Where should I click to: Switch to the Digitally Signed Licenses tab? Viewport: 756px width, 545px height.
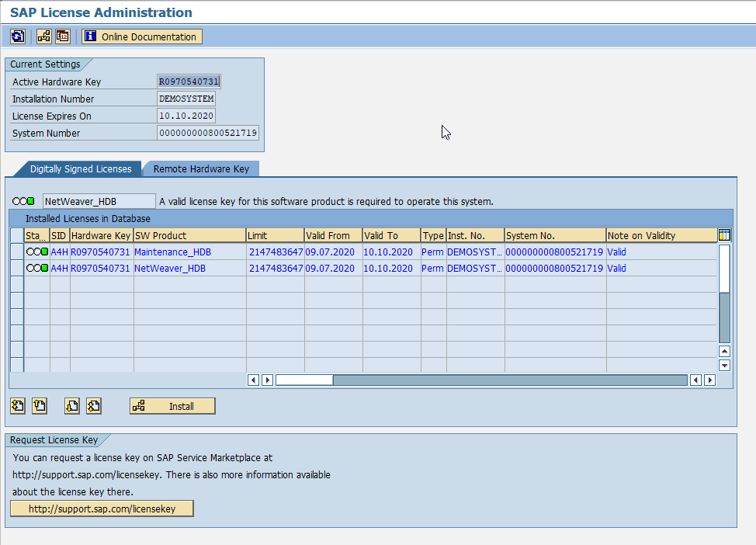(x=81, y=168)
